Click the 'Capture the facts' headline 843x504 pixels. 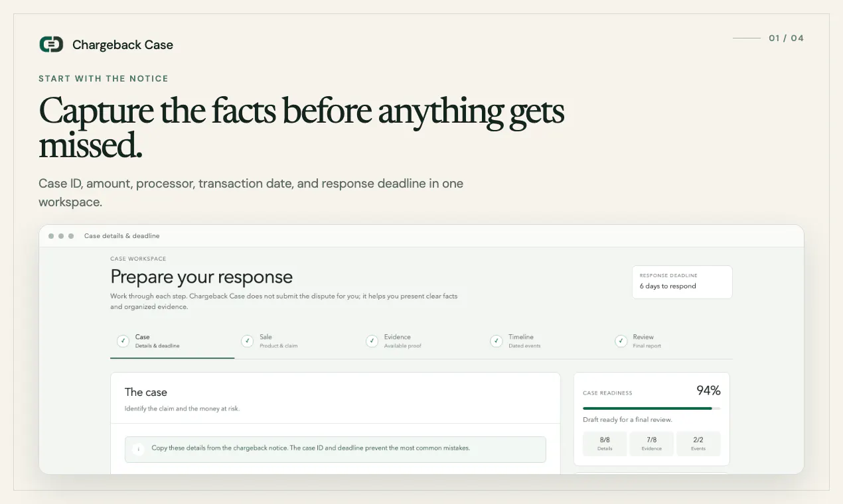coord(302,127)
